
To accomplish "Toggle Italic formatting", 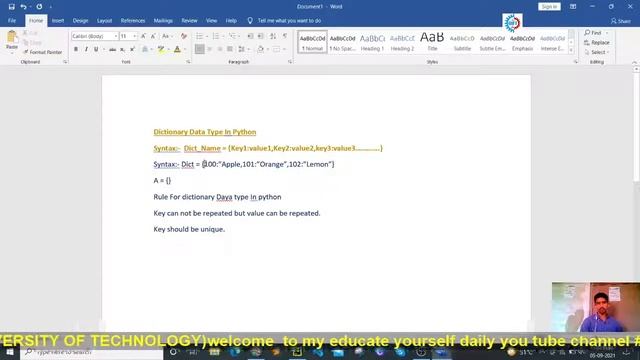I will click(x=86, y=49).
